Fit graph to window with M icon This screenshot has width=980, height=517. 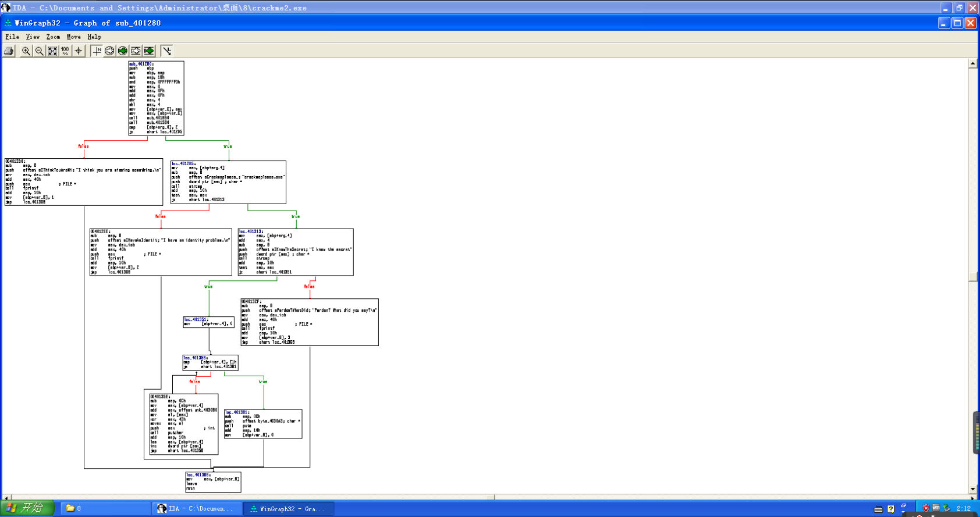click(52, 51)
